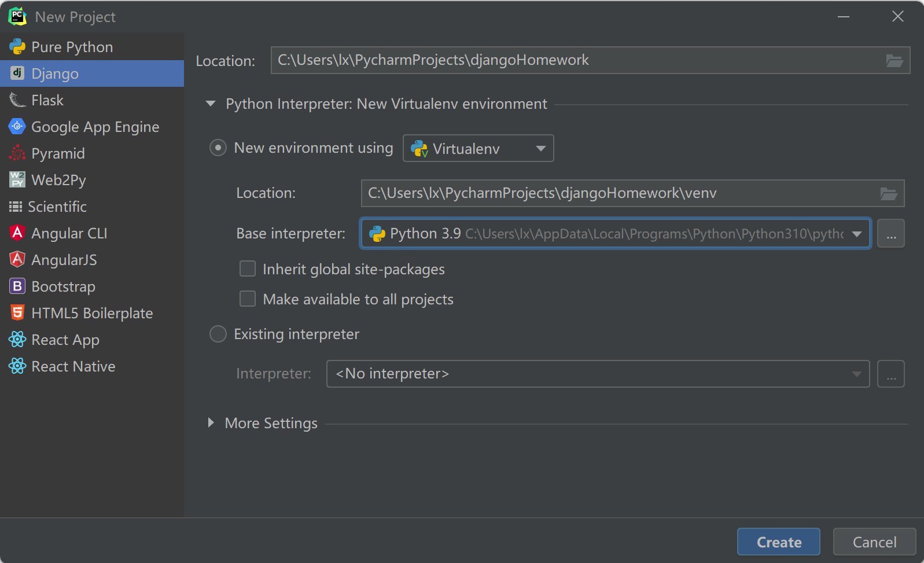Image resolution: width=924 pixels, height=563 pixels.
Task: Choose Google App Engine project type
Action: (x=92, y=127)
